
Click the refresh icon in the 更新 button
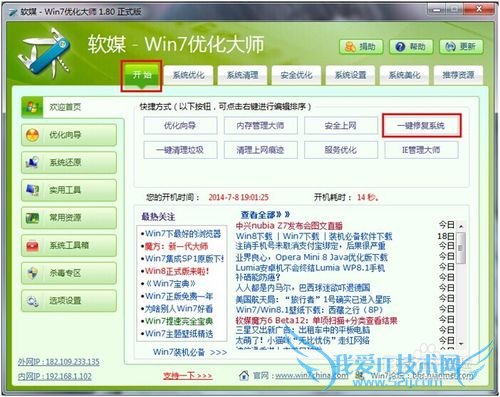450,47
